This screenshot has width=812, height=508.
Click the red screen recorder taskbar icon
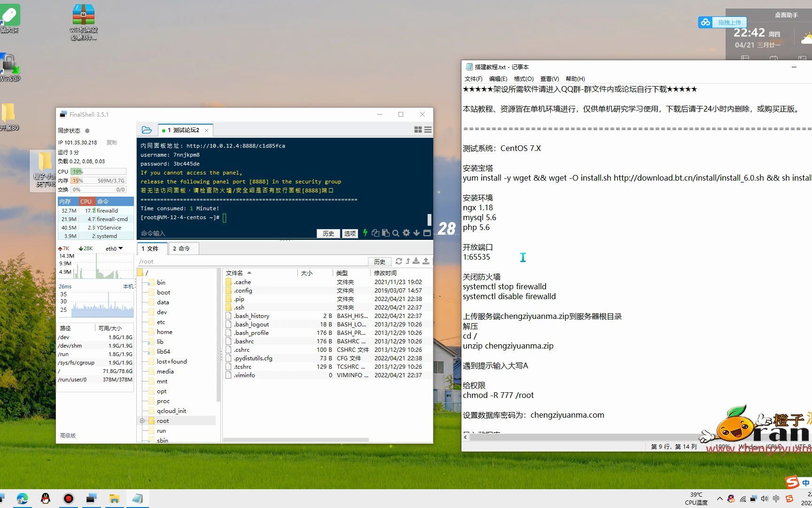click(69, 499)
